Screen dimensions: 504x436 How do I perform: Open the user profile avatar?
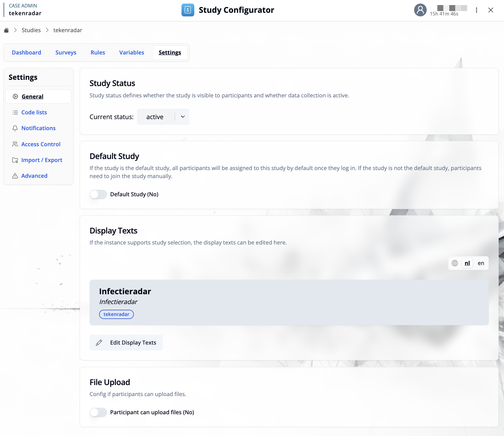click(420, 10)
